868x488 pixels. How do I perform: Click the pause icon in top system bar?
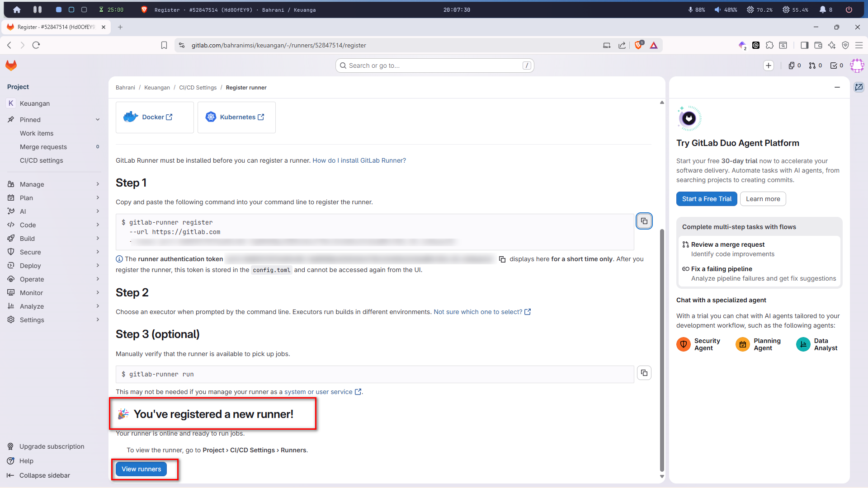point(38,9)
